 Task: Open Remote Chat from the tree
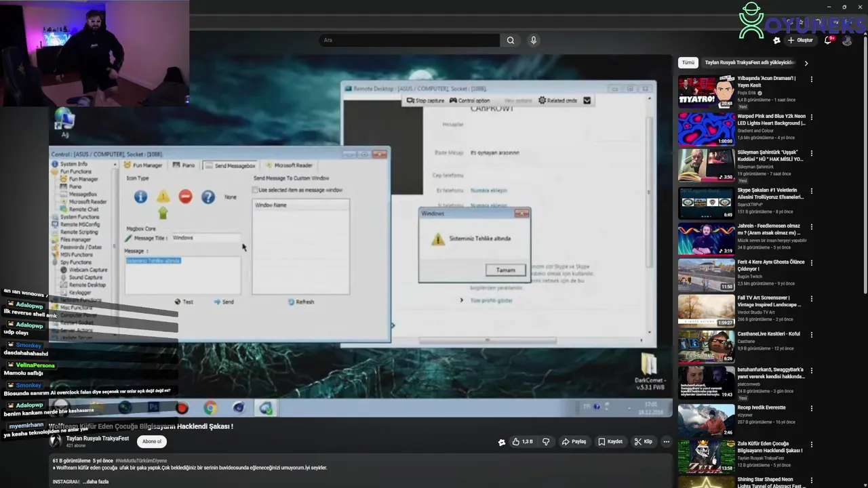click(x=83, y=209)
